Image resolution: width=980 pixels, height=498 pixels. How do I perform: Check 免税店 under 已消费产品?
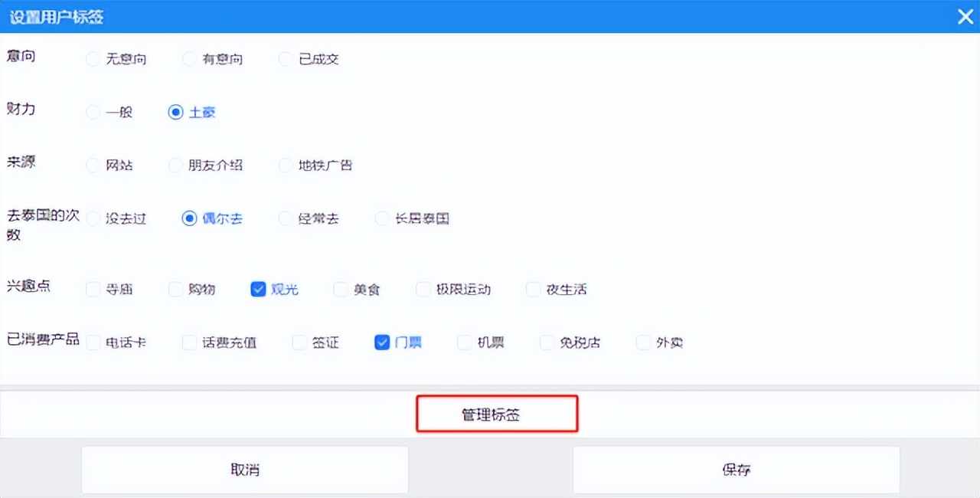point(547,342)
